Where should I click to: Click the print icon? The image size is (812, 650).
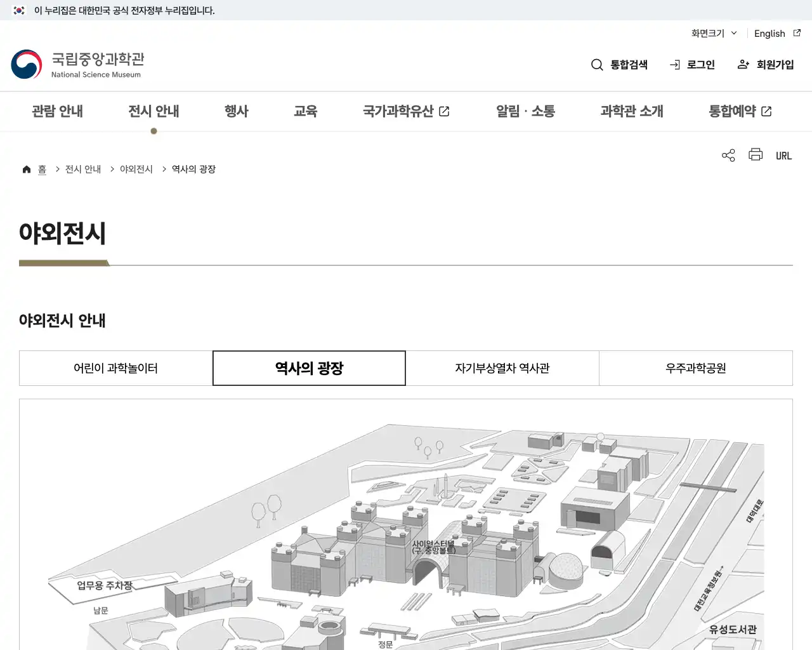(x=756, y=155)
